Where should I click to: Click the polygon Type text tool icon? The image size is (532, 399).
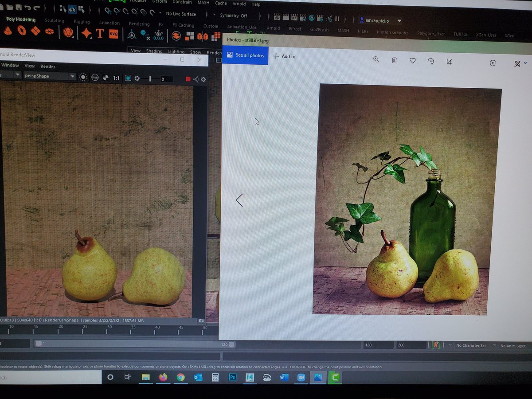pyautogui.click(x=100, y=34)
